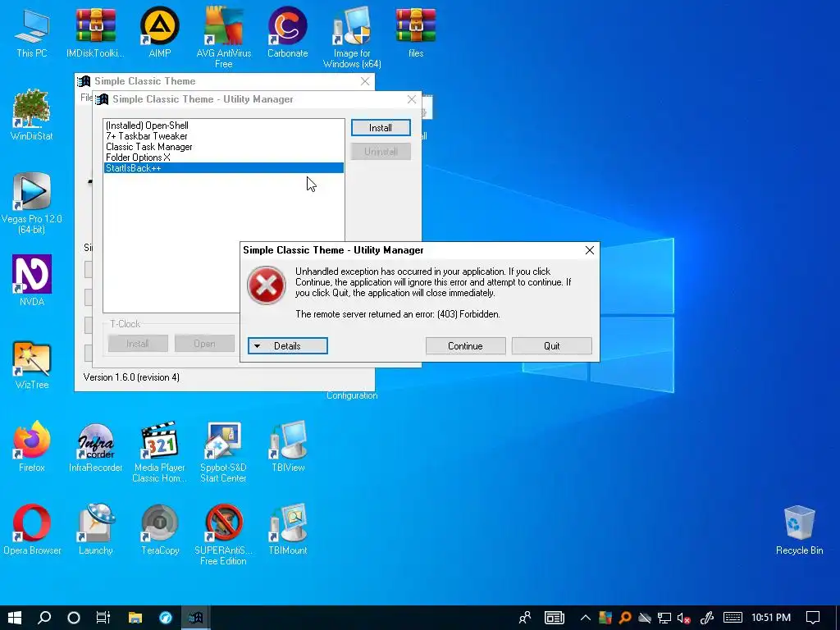Close the unhandled exception dialog
The height and width of the screenshot is (630, 840).
(x=589, y=250)
